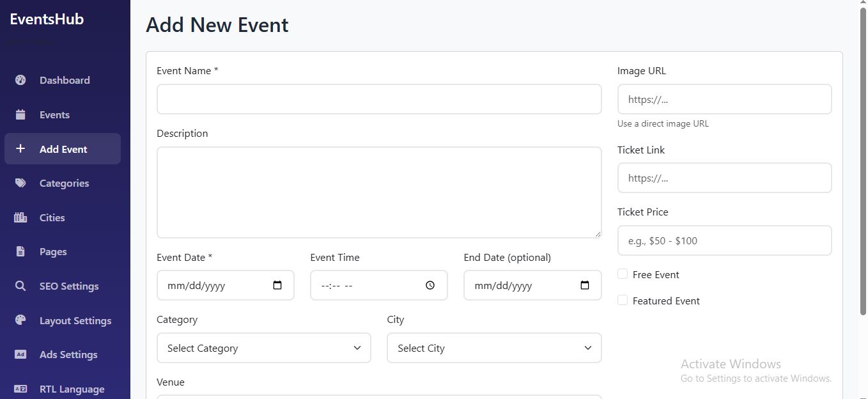Click the Events calendar icon in sidebar
This screenshot has height=399, width=868.
coord(20,114)
